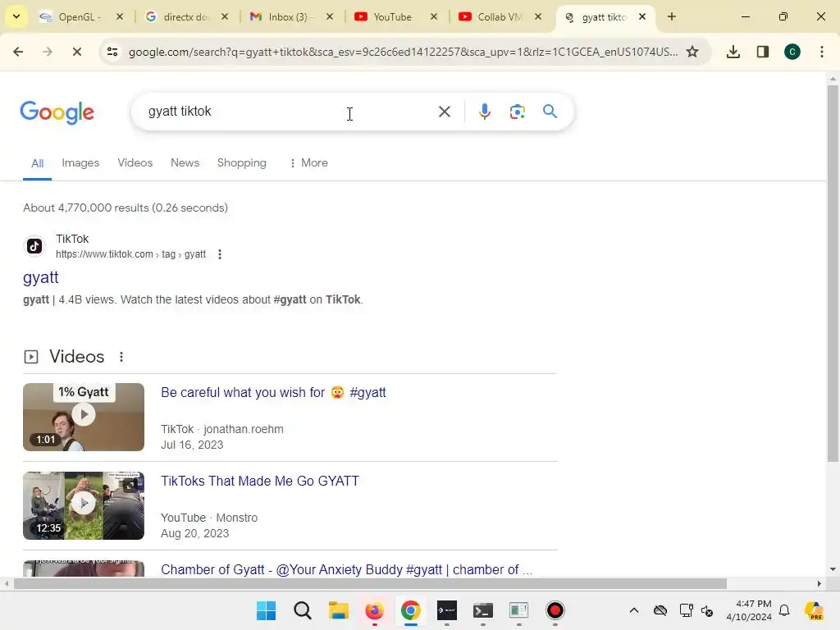Select the Shopping results tab
This screenshot has width=840, height=630.
click(242, 163)
